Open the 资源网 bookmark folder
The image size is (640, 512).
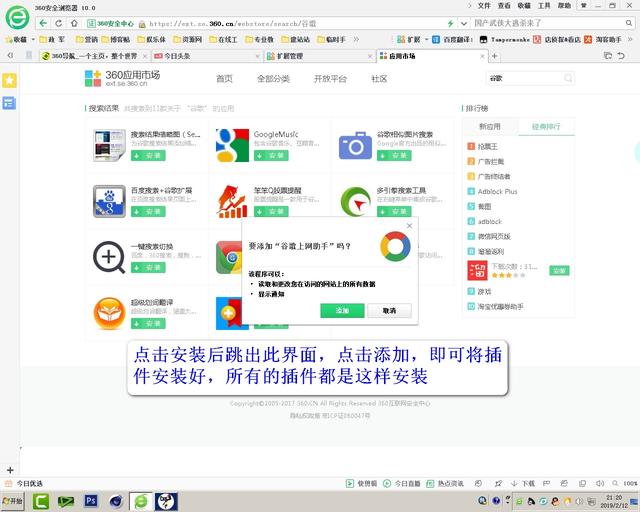[x=188, y=40]
